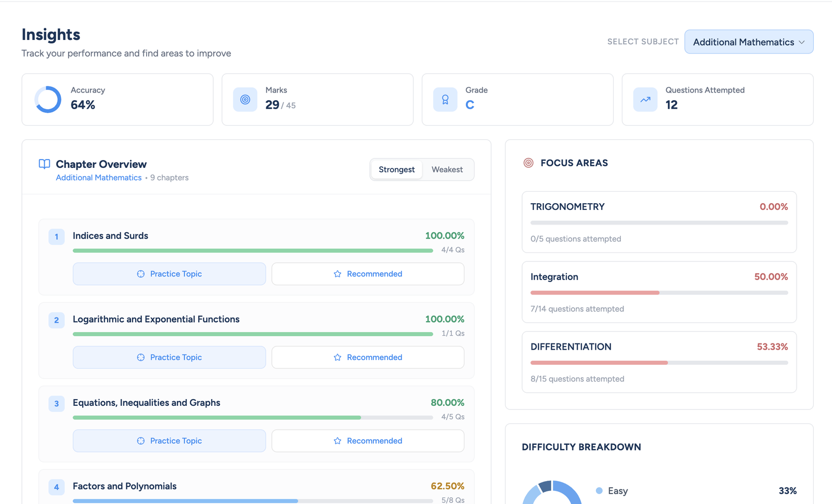The image size is (832, 504).
Task: Click the DIFFICULTY BREAKDOWN heading
Action: coord(581,447)
